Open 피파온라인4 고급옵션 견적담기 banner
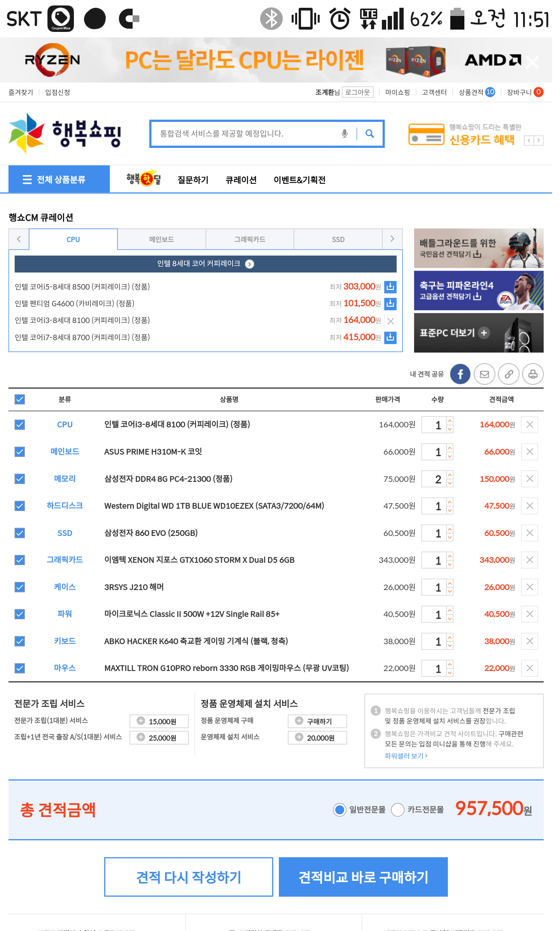This screenshot has width=560, height=931. (479, 291)
